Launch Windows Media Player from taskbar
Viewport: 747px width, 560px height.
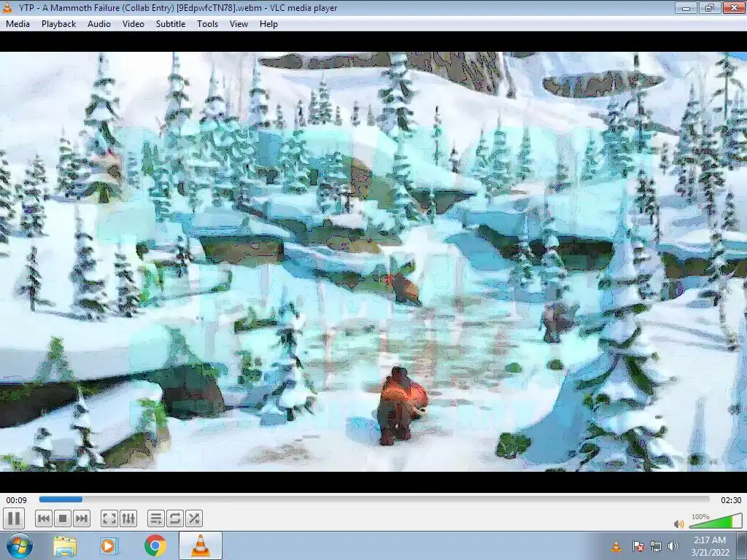coord(109,546)
